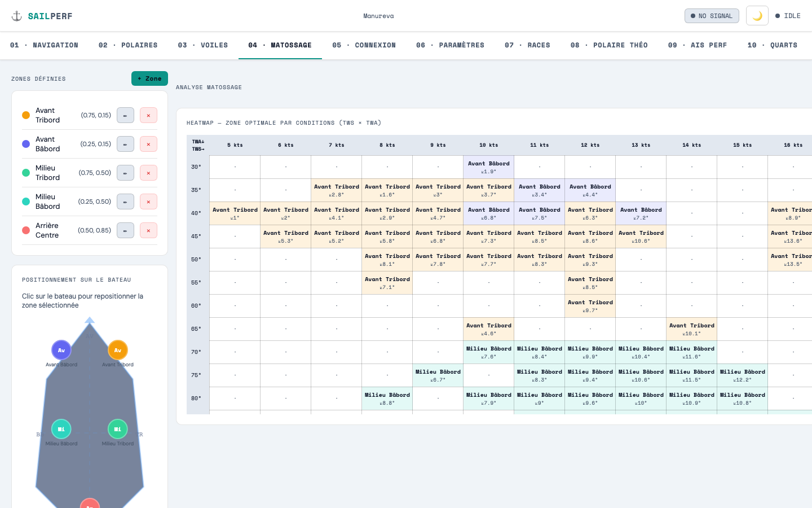Click heatmap cell Avant Tribord at 45° 6 kts
Viewport: 812px width, 508px height.
point(286,237)
